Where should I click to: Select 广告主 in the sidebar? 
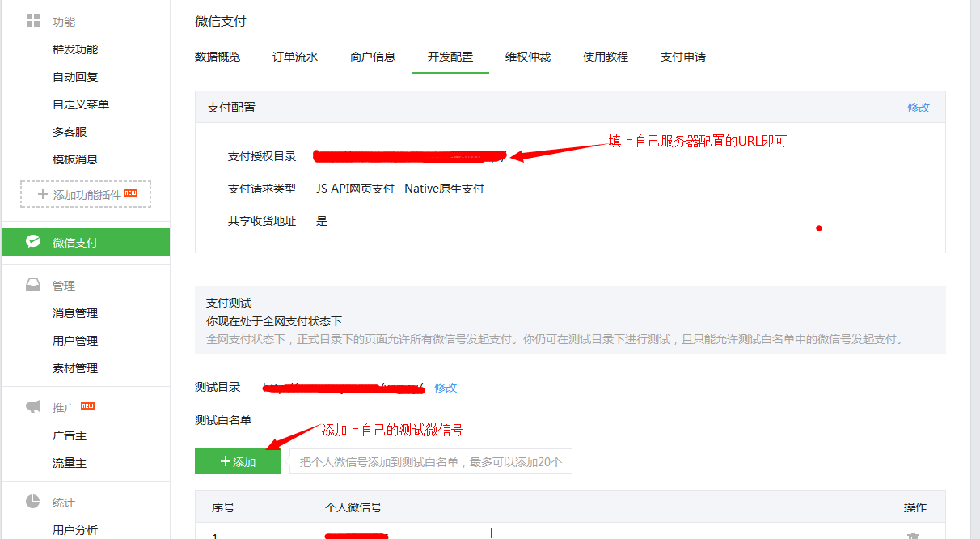[70, 435]
